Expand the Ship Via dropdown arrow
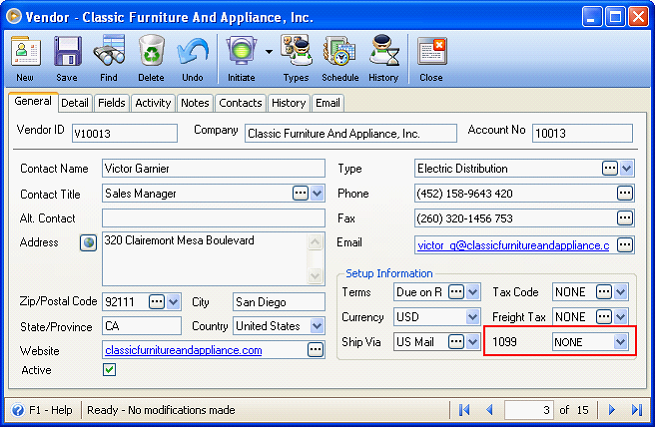The height and width of the screenshot is (428, 656). [473, 342]
